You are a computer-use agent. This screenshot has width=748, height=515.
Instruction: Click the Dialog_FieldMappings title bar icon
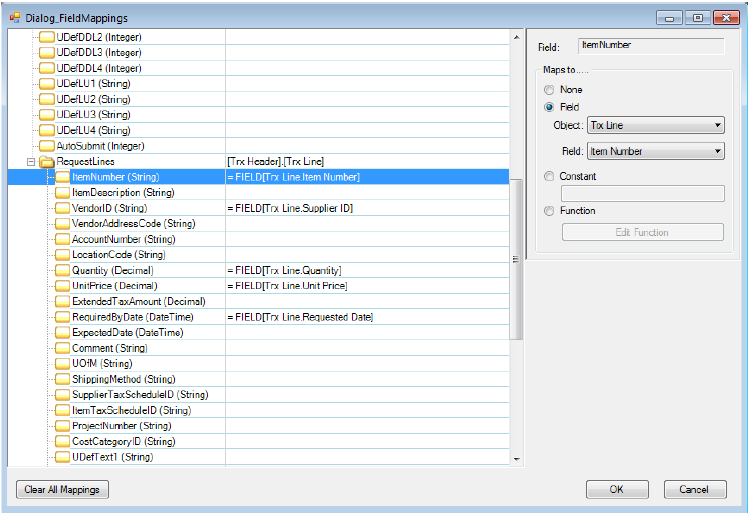click(x=15, y=18)
